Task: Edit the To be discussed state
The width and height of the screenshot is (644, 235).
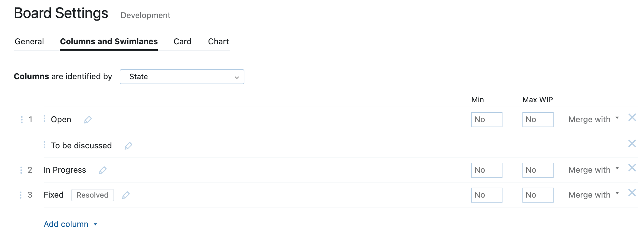Action: pos(128,146)
